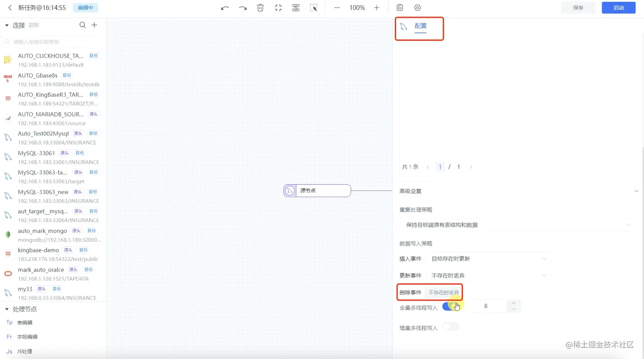Click the page number input 1
The image size is (644, 359).
tap(440, 167)
